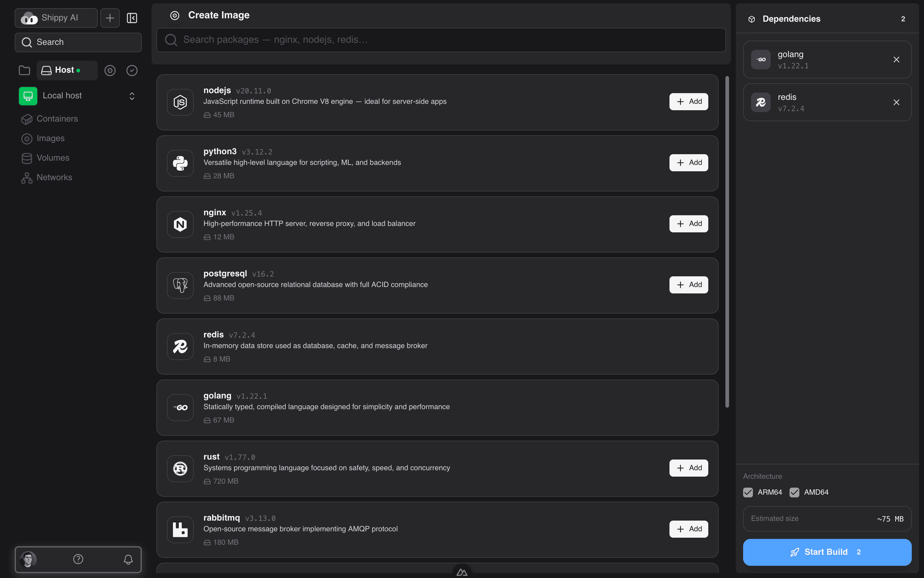Image resolution: width=924 pixels, height=578 pixels.
Task: Remove redis from dependencies
Action: [897, 103]
